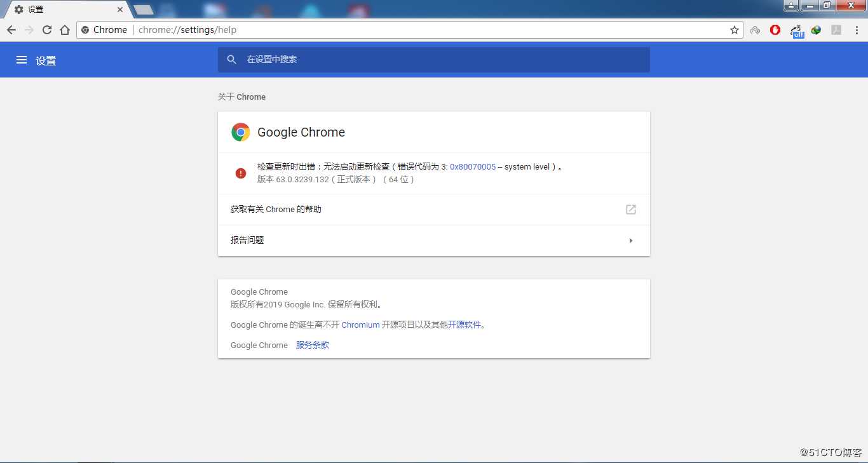868x463 pixels.
Task: Open the red AdBlock hand extension
Action: [x=775, y=30]
